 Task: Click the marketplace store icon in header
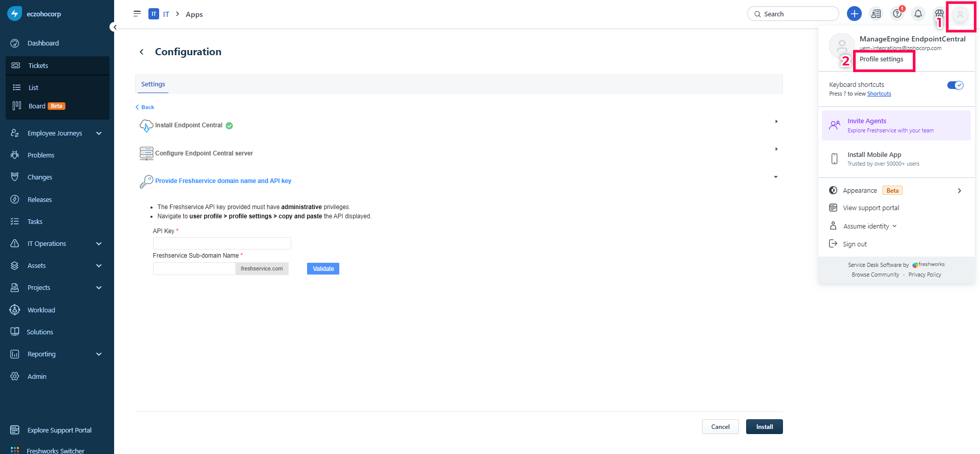[939, 13]
